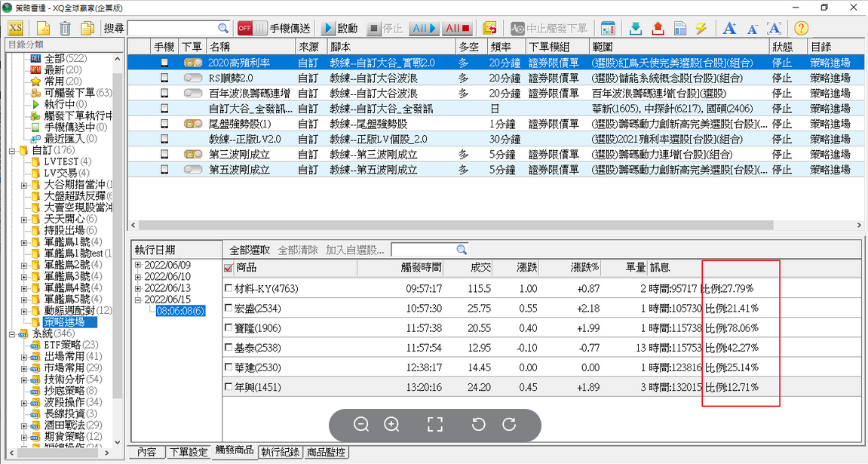Click the lightning bolt toolbar icon
This screenshot has width=868, height=464.
(x=701, y=29)
